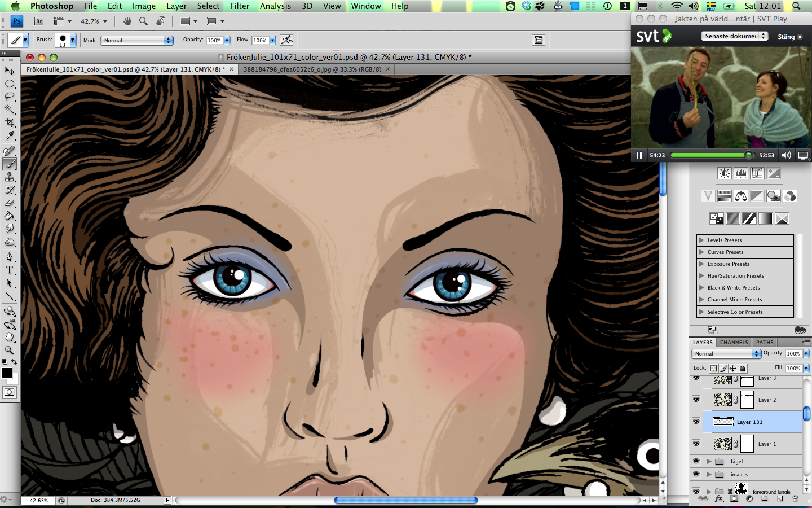Image resolution: width=812 pixels, height=508 pixels.
Task: Toggle lock image pixels
Action: pyautogui.click(x=723, y=368)
